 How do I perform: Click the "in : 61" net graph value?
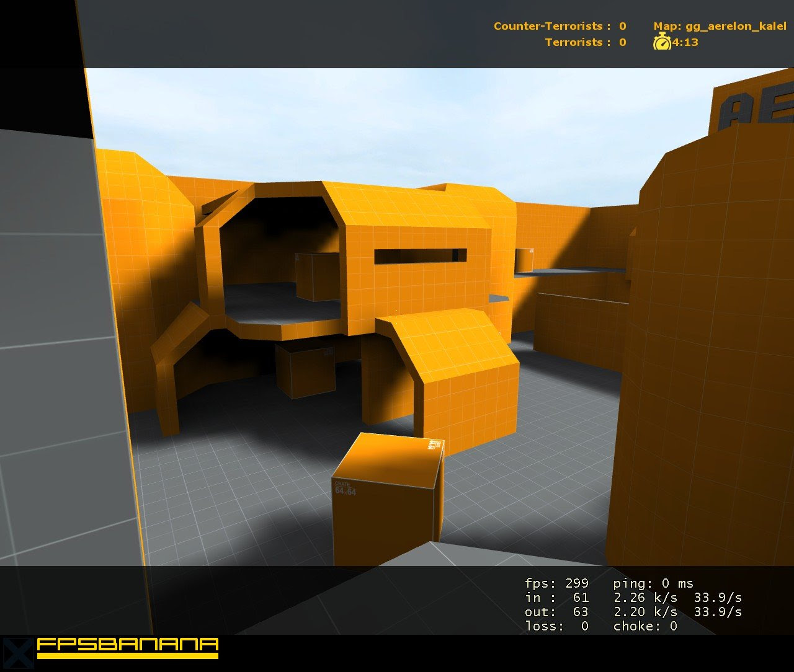[556, 598]
